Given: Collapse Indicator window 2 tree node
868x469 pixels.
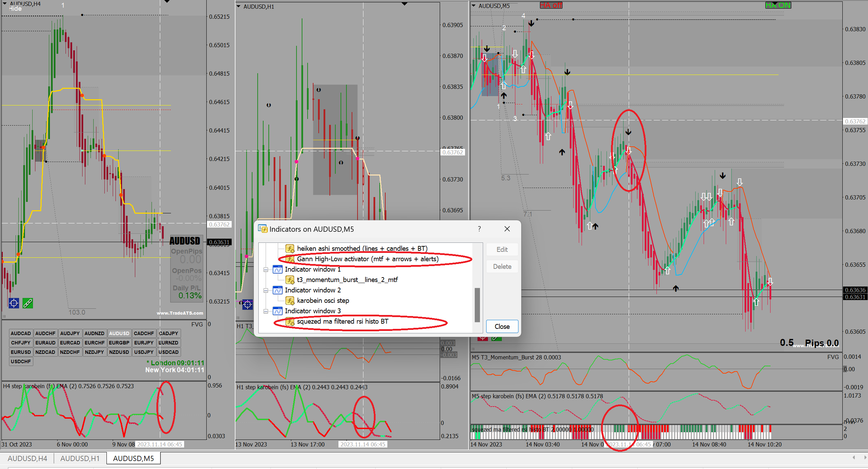Looking at the screenshot, I should (x=266, y=290).
